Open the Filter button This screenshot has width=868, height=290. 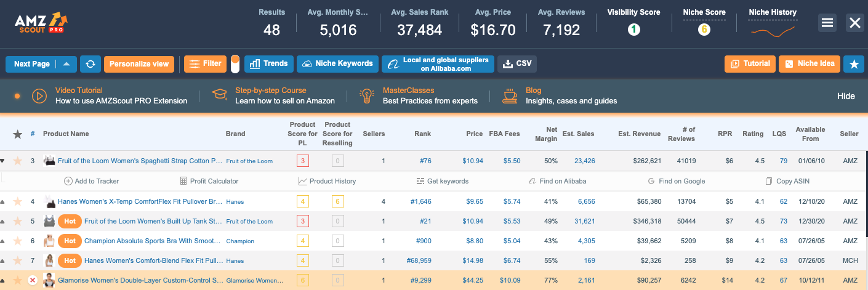[206, 64]
